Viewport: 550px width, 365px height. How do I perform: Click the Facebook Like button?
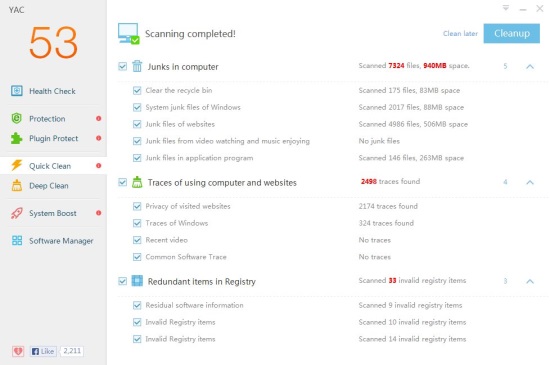[x=43, y=351]
